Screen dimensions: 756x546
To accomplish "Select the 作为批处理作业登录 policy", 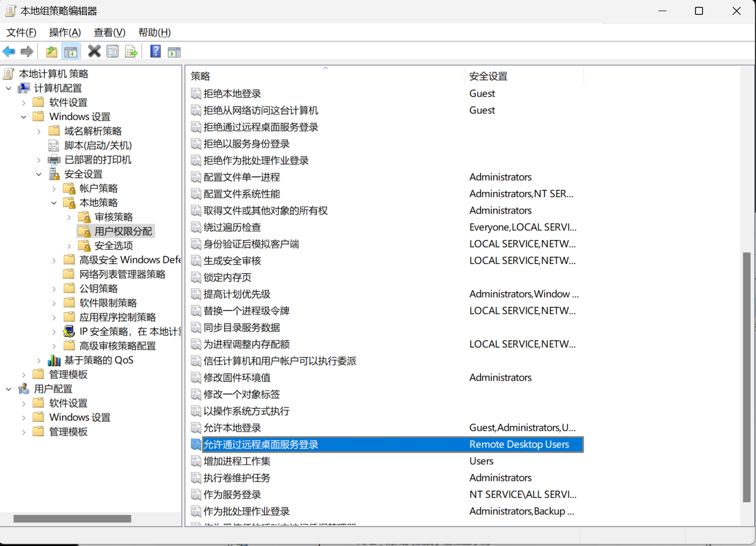I will click(247, 511).
